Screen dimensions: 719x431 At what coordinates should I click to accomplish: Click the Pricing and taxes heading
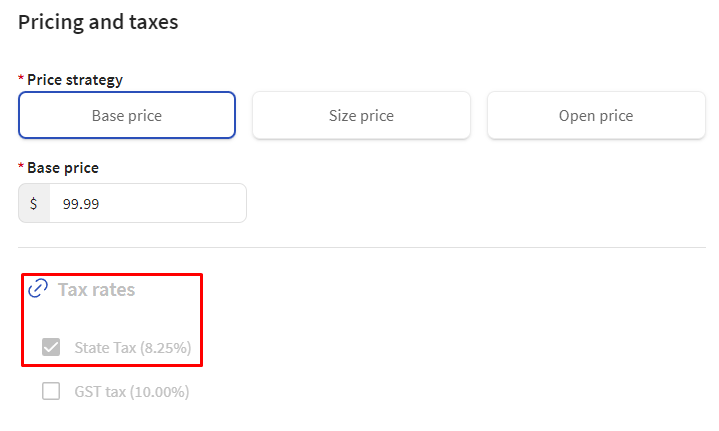(98, 22)
